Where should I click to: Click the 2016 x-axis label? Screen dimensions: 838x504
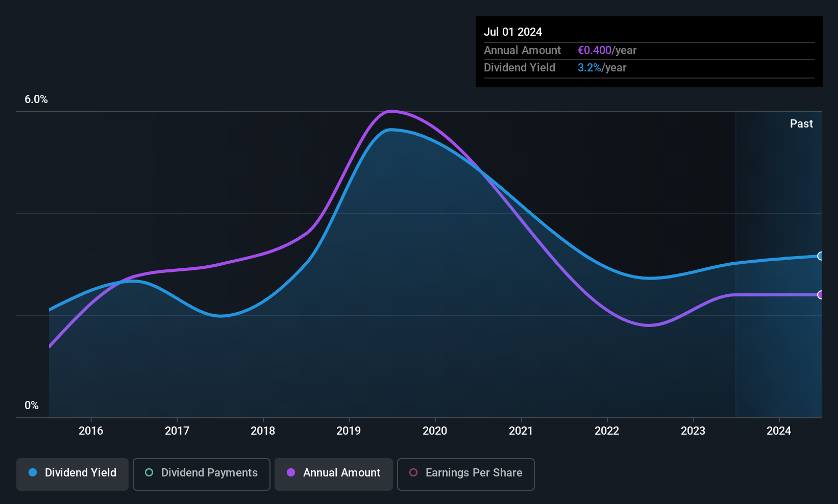pos(91,431)
